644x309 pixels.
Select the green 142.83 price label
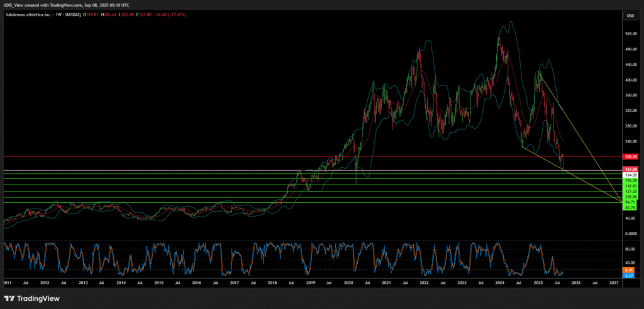630,186
